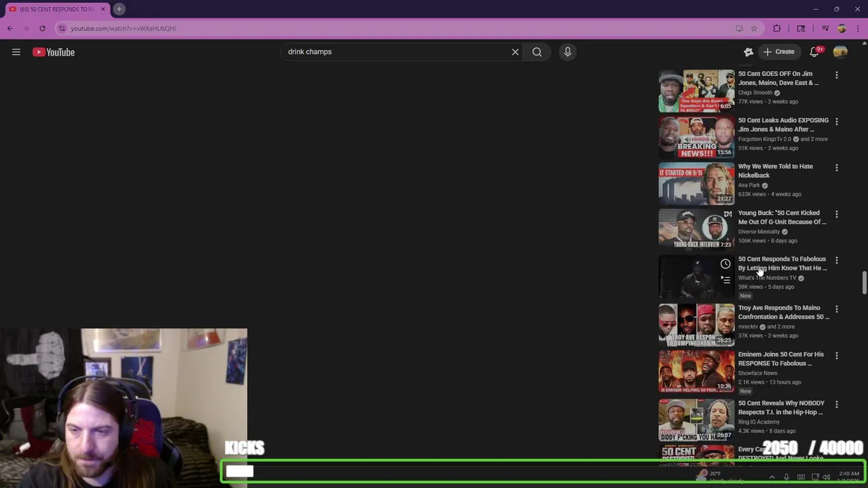Click the BREAKING NEWS thumbnail
The width and height of the screenshot is (868, 488).
(x=696, y=137)
